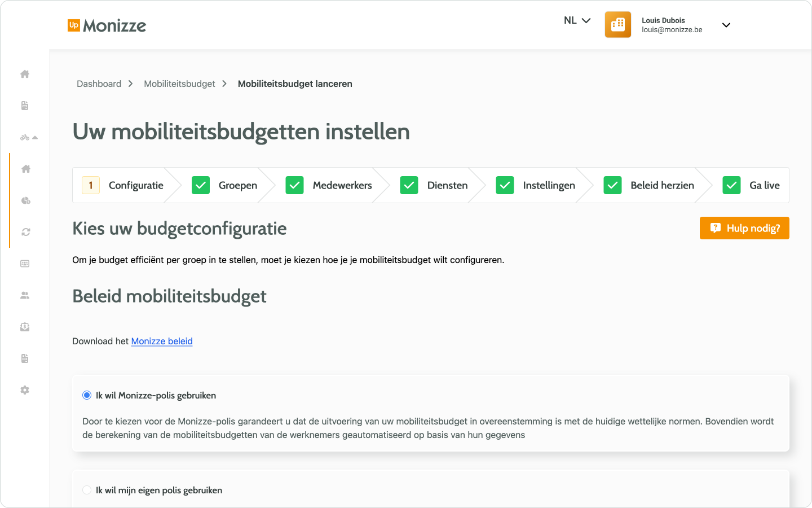The height and width of the screenshot is (508, 812).
Task: Click the refresh arrows icon in sidebar
Action: [25, 232]
